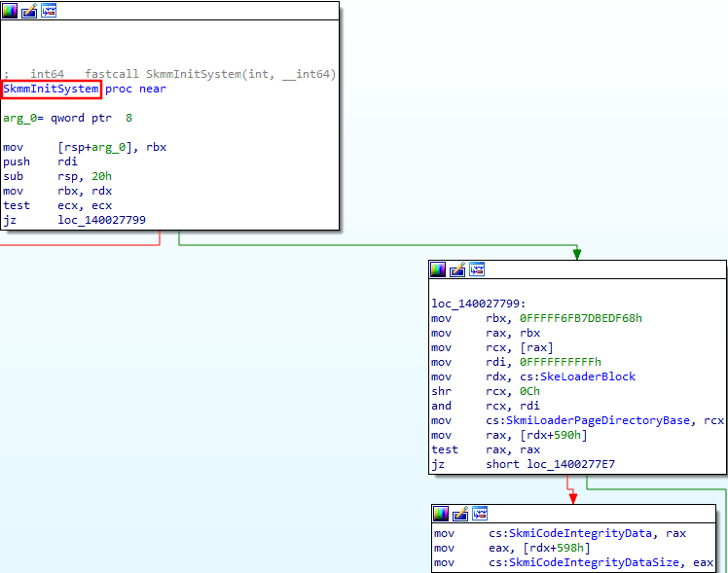
Task: Click green arrowhead entering loc_140027799 block
Action: pyautogui.click(x=577, y=254)
